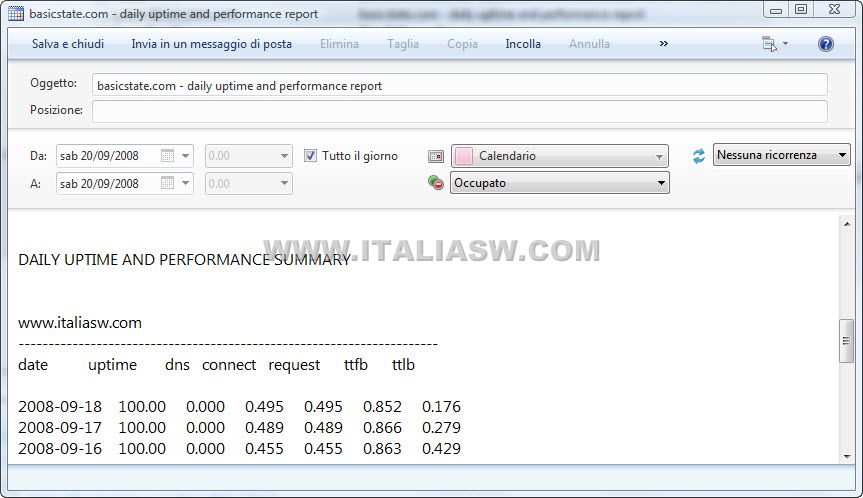
Task: Expand the end date dropdown arrow
Action: click(x=185, y=183)
